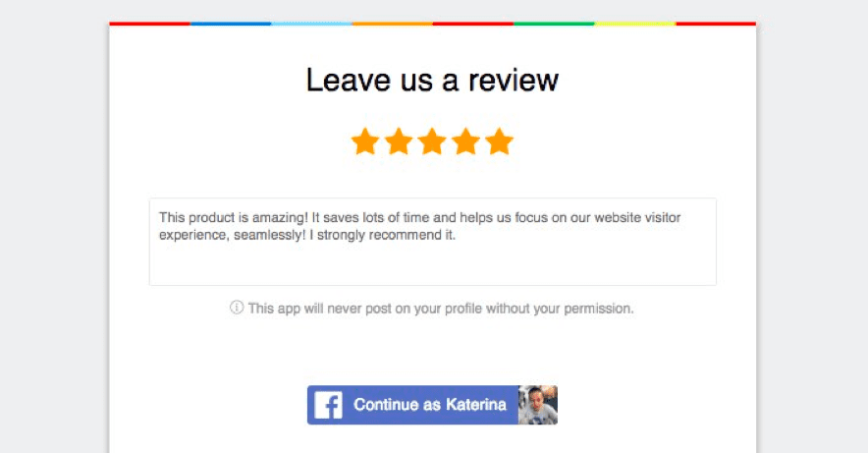The width and height of the screenshot is (868, 453).
Task: Click the yellow segment of the top stripe
Action: point(635,24)
